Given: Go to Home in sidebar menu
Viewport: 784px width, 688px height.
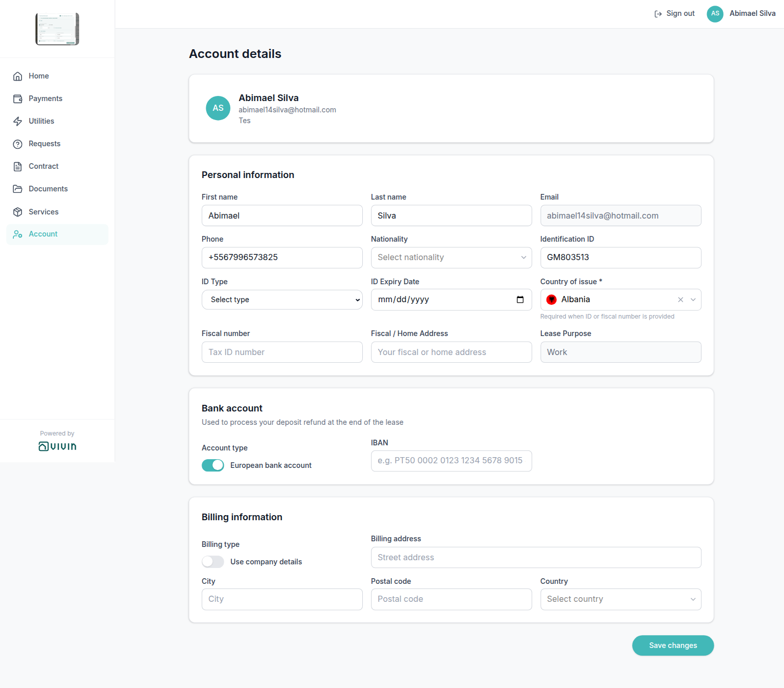Looking at the screenshot, I should [x=57, y=76].
